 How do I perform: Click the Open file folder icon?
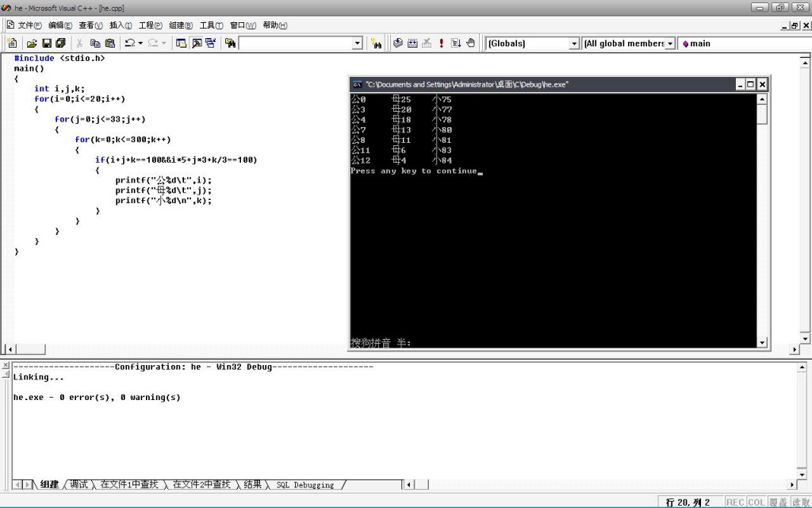coord(32,44)
